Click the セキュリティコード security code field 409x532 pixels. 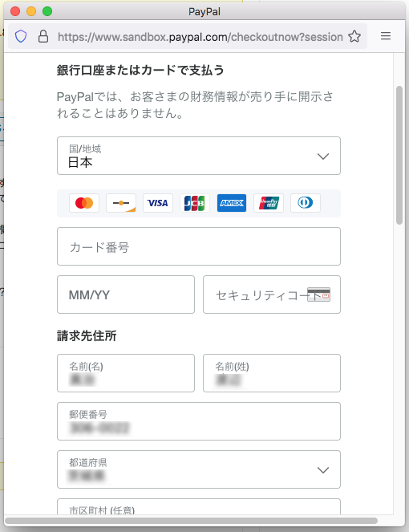(x=272, y=294)
